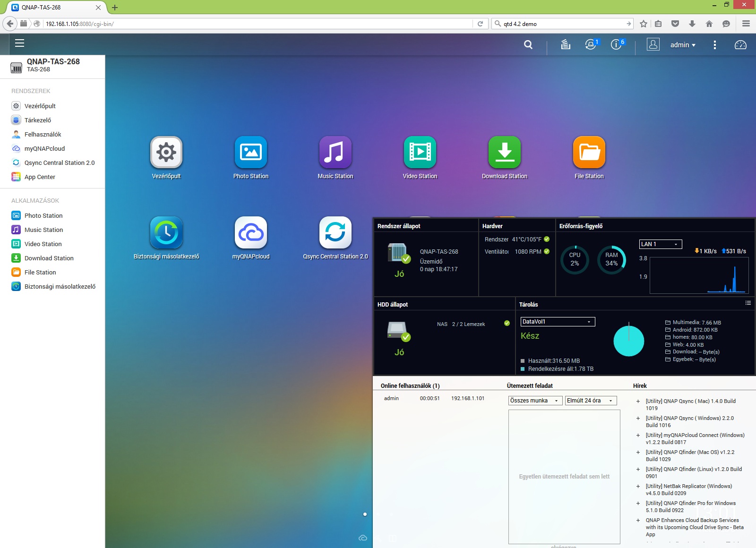The height and width of the screenshot is (548, 756).
Task: Click the Ventilátor 1080 RPM row
Action: pyautogui.click(x=517, y=252)
